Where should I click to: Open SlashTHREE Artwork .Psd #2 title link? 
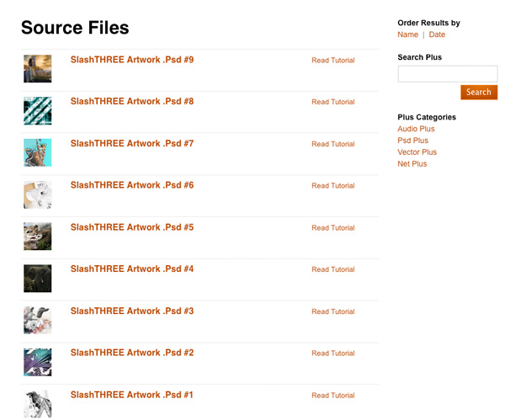[132, 353]
